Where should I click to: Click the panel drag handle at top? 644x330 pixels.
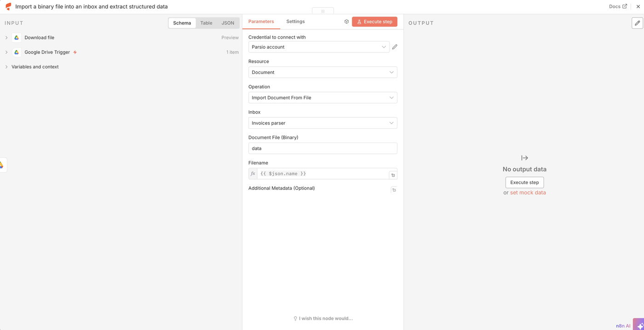point(323,11)
